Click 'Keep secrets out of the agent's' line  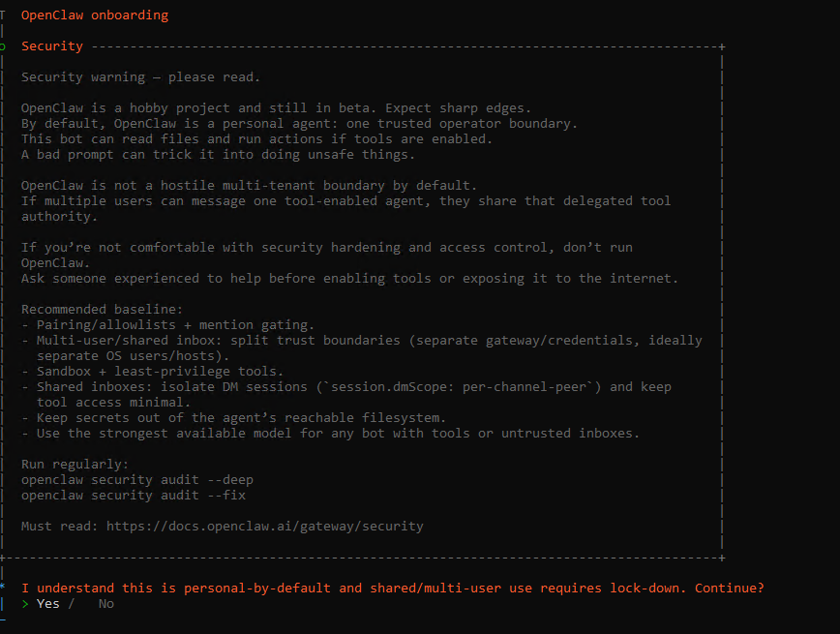click(233, 417)
